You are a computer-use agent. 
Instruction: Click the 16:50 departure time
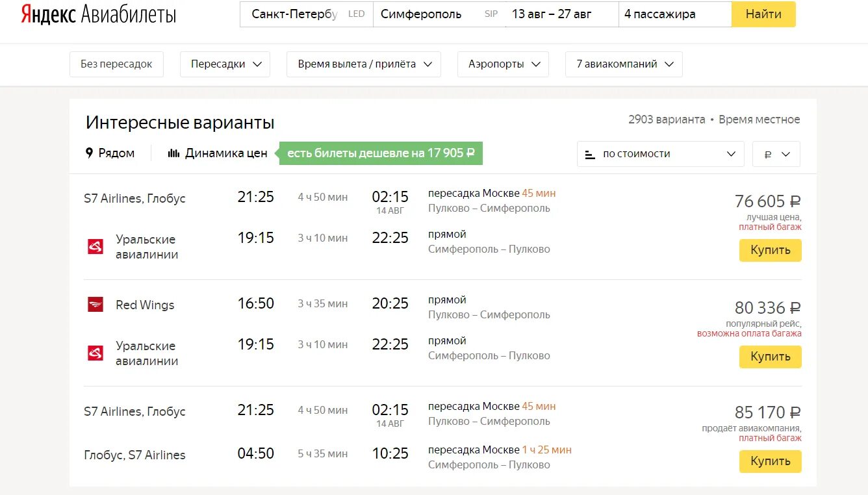(256, 303)
